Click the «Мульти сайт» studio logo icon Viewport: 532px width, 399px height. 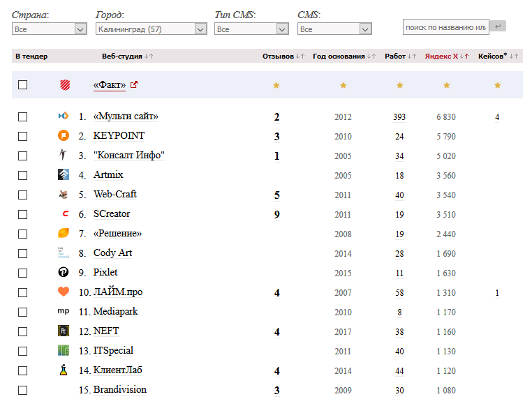coord(64,116)
